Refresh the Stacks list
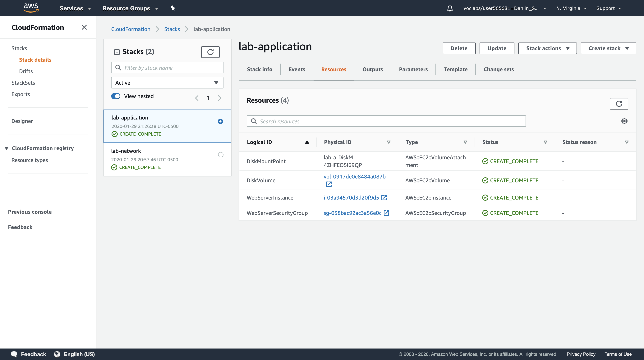Viewport: 644px width, 360px height. (x=210, y=52)
